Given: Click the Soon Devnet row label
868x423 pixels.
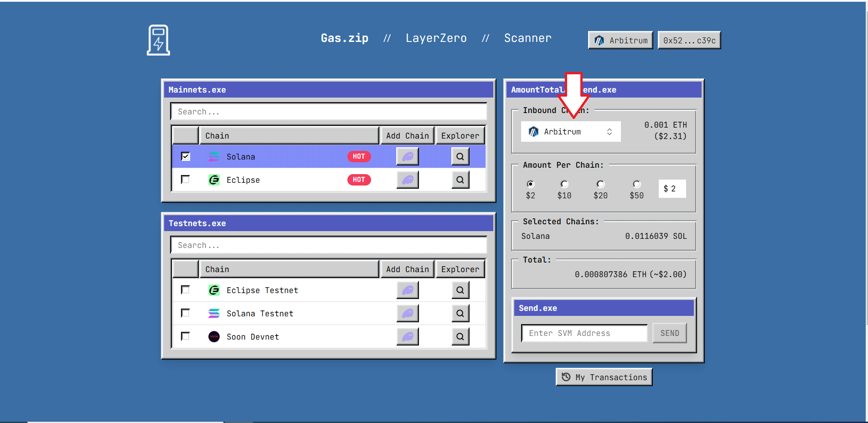Looking at the screenshot, I should point(253,337).
